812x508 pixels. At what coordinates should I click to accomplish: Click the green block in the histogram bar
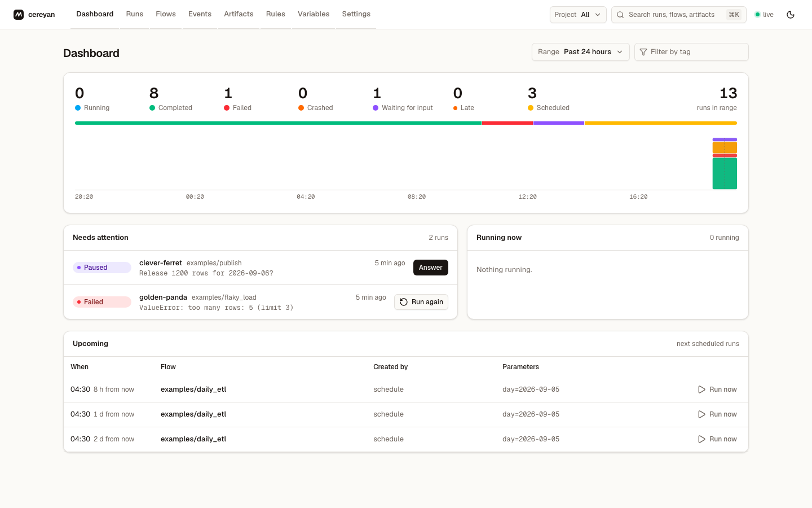pos(725,173)
